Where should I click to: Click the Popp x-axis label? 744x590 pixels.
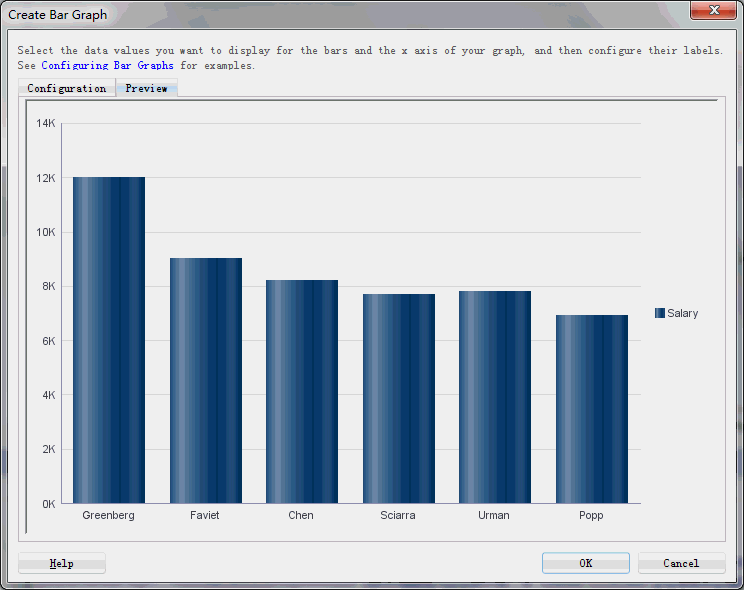tap(591, 515)
